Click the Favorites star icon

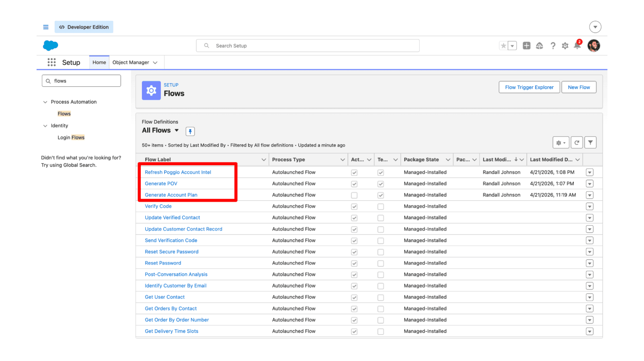504,46
